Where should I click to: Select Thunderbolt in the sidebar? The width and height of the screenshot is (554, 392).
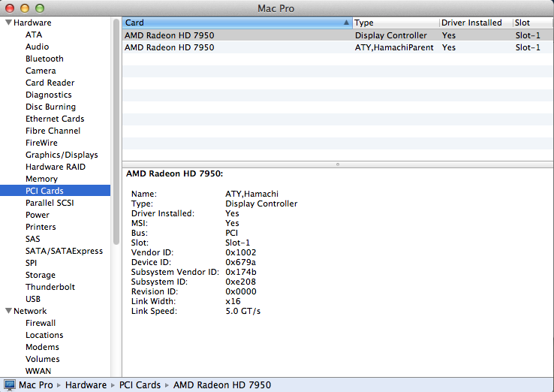(x=50, y=287)
